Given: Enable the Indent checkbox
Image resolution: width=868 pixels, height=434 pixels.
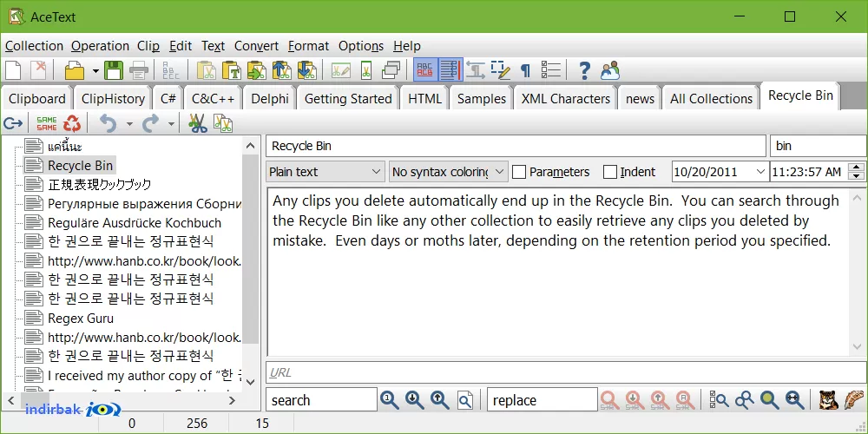Looking at the screenshot, I should click(x=609, y=172).
